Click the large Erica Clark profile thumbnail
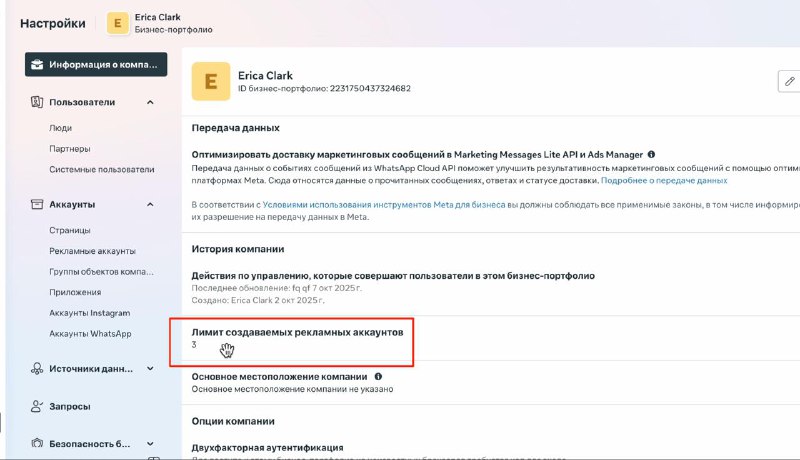 [210, 82]
